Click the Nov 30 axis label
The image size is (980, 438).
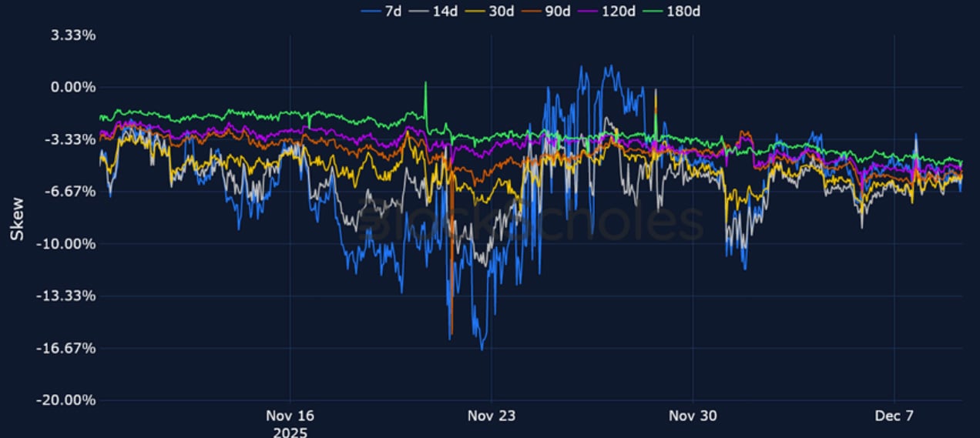693,416
